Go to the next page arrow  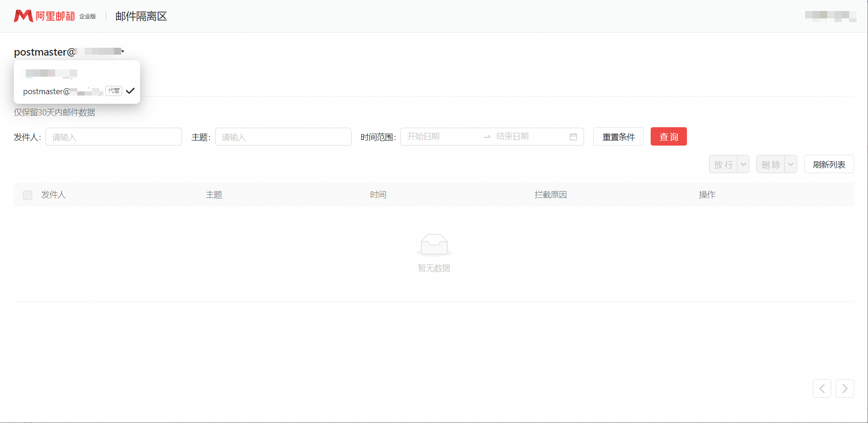(845, 389)
